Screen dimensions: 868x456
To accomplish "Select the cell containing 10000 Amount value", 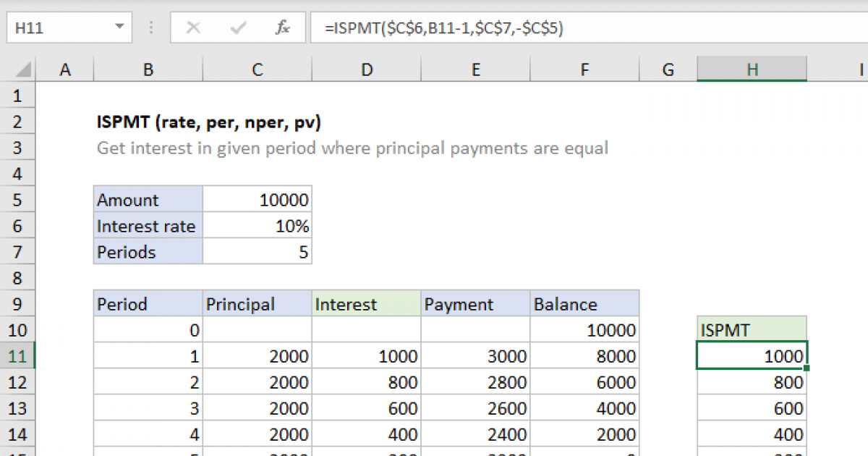I will 257,199.
